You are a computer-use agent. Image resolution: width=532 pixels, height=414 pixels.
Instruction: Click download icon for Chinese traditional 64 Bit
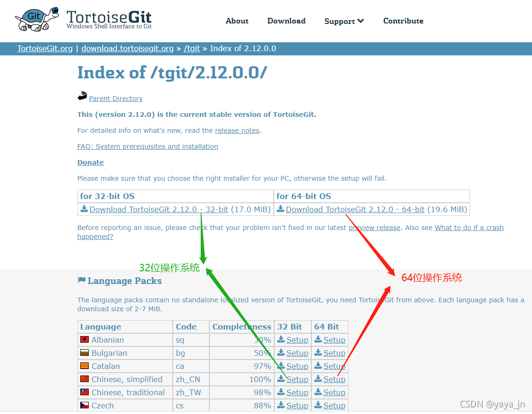(x=318, y=392)
